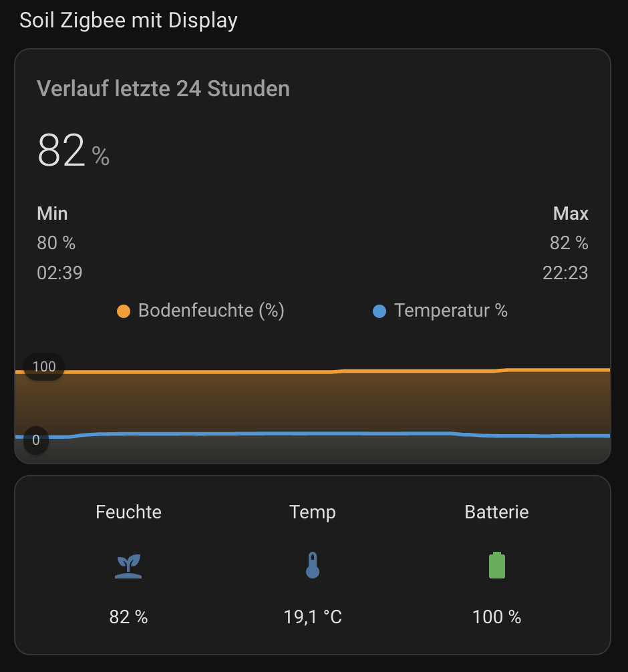The height and width of the screenshot is (672, 628).
Task: Click the Min timestamp 02:39
Action: tap(59, 273)
